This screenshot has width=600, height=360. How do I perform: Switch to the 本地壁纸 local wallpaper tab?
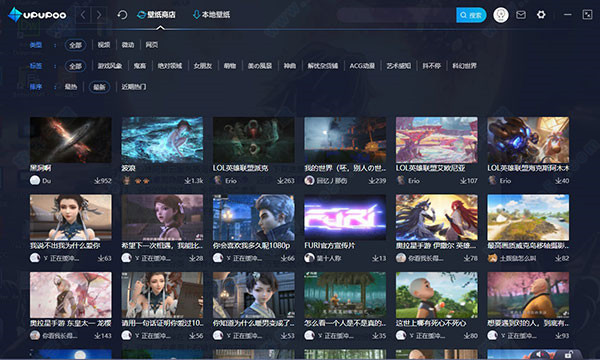[x=212, y=15]
